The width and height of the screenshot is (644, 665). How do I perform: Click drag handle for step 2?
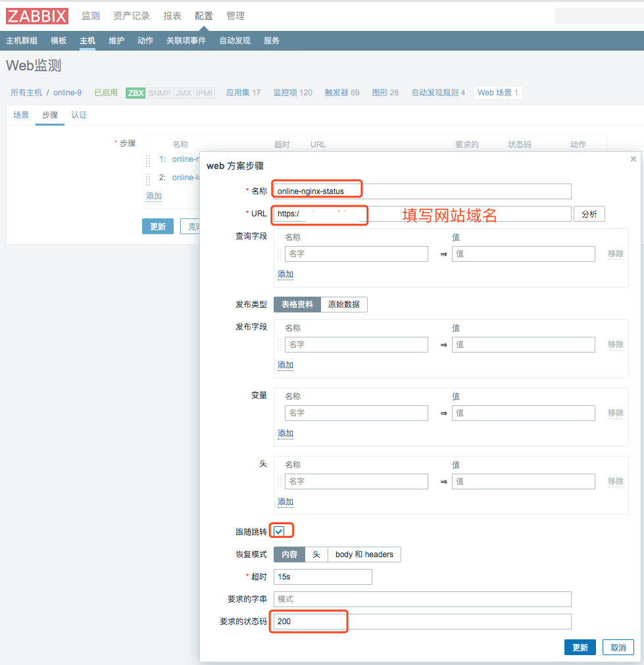pos(148,178)
